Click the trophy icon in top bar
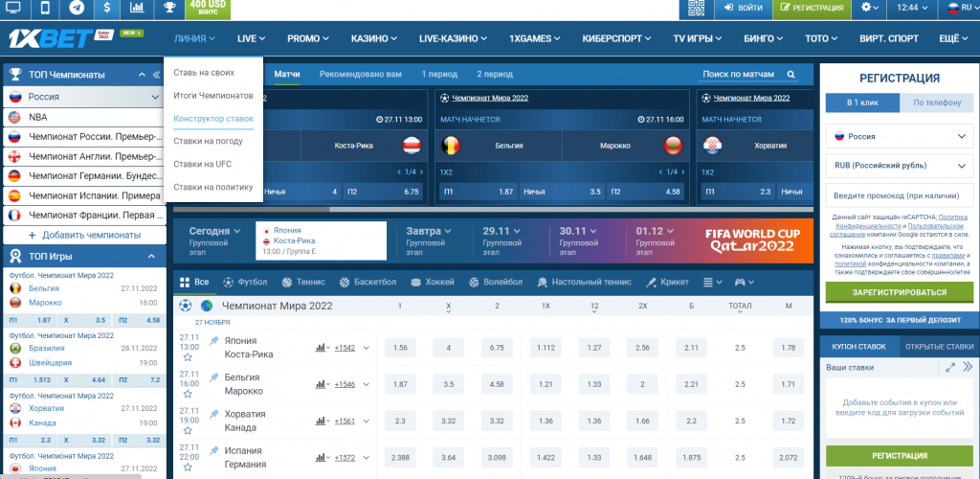Image resolution: width=980 pixels, height=479 pixels. click(x=168, y=8)
